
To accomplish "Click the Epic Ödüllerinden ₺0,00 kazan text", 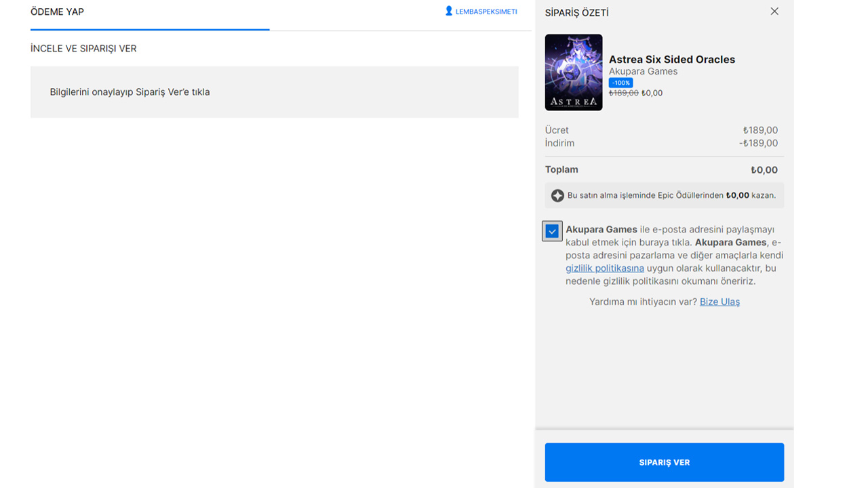I will 671,195.
